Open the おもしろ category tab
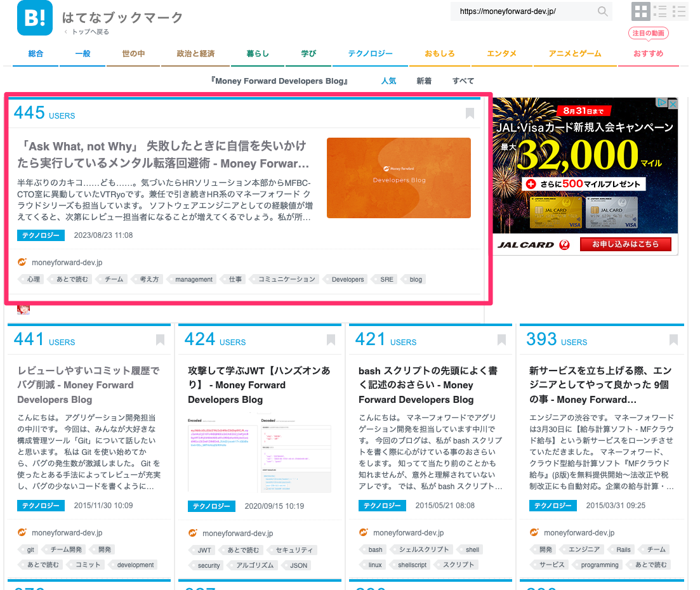 click(439, 53)
